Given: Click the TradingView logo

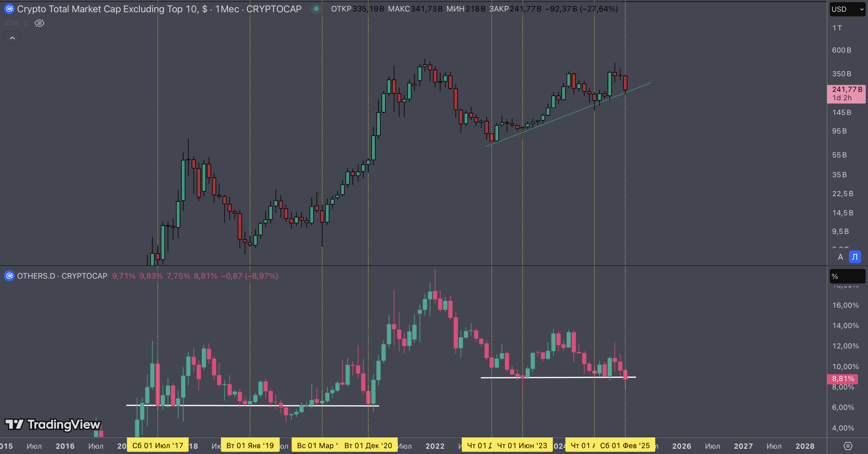Looking at the screenshot, I should click(x=53, y=424).
